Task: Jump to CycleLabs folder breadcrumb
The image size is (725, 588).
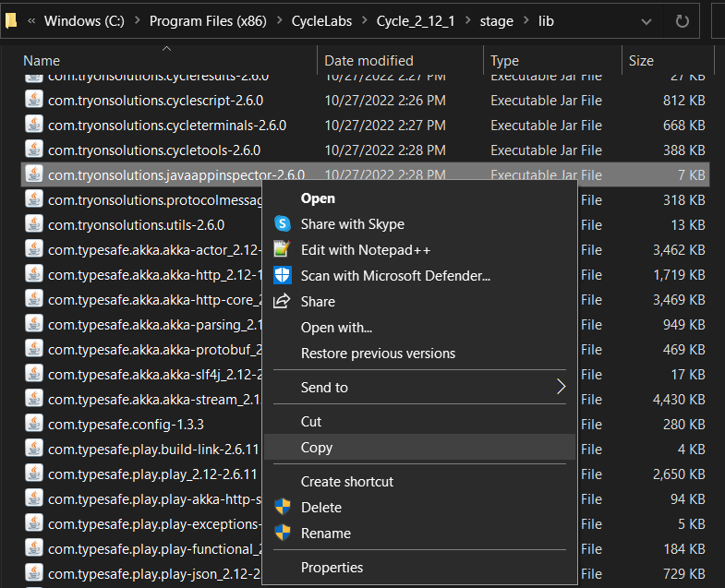Action: [x=321, y=21]
